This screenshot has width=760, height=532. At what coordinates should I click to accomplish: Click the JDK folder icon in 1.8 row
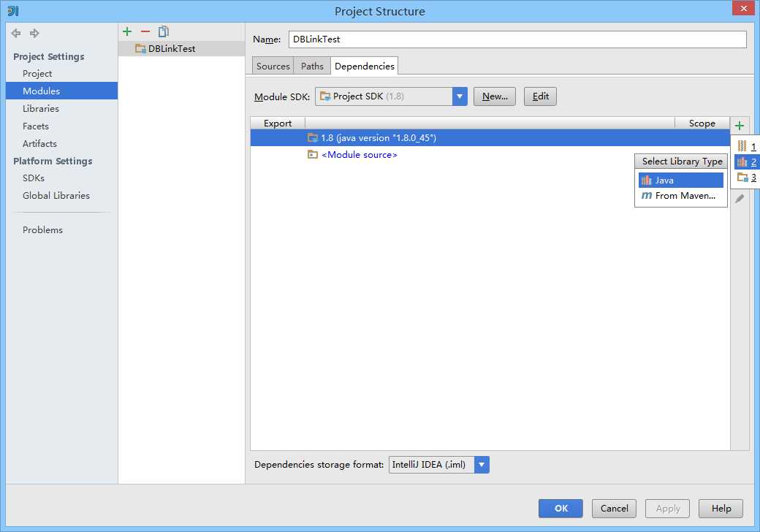[x=313, y=138]
